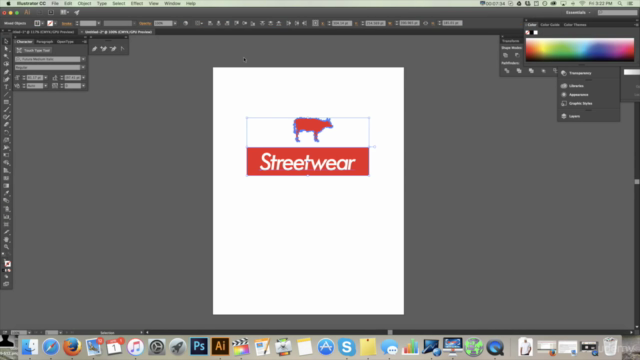Image resolution: width=640 pixels, height=360 pixels.
Task: Open the tracking value dropdown arrow
Action: pos(83,86)
